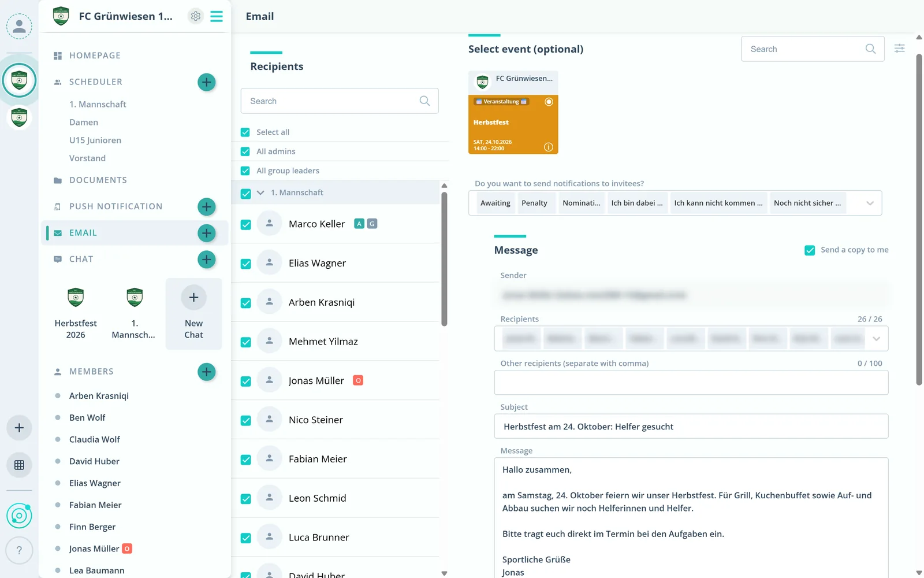Collapse 1. Mannschaft group chevron
Viewport: 924px width, 578px height.
tap(260, 192)
